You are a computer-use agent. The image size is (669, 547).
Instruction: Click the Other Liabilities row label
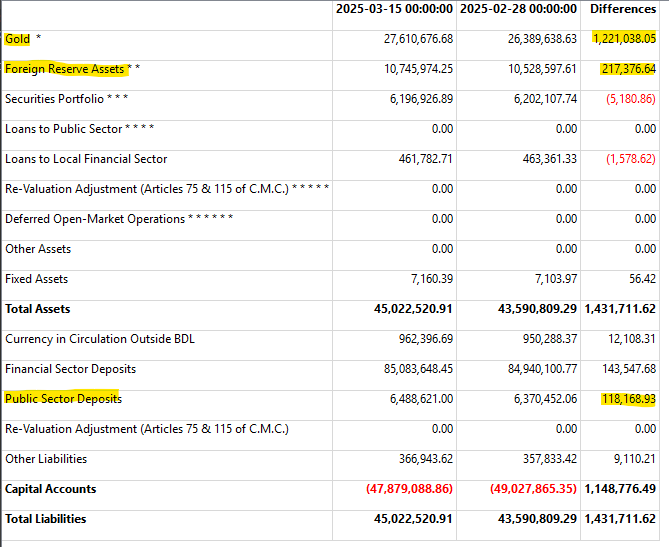point(46,459)
